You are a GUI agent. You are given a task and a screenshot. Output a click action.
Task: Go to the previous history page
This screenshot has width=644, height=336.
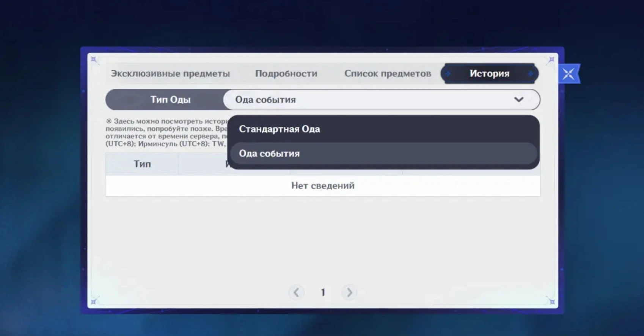click(296, 292)
